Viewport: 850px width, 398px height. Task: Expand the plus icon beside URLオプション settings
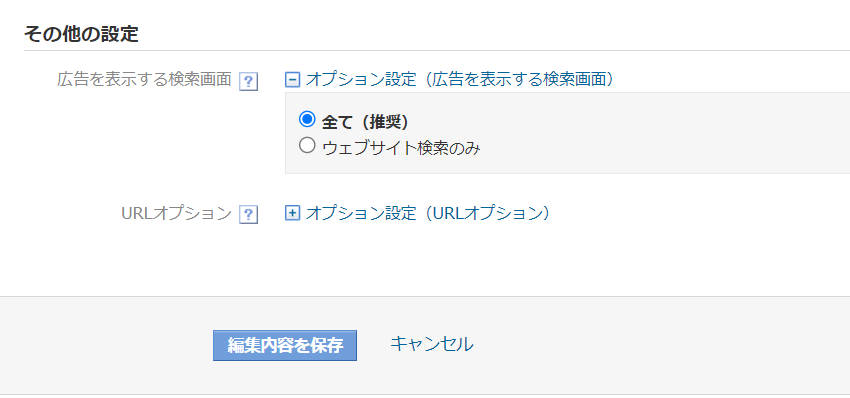click(x=292, y=214)
